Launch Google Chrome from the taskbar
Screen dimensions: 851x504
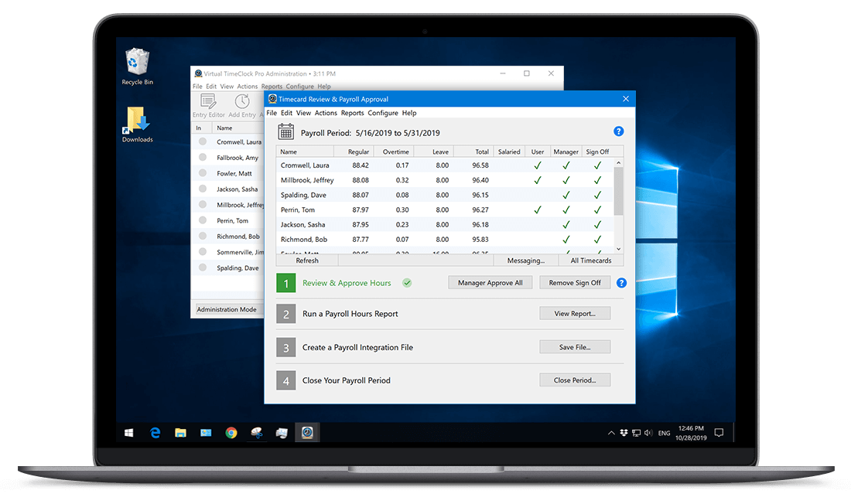tap(231, 432)
